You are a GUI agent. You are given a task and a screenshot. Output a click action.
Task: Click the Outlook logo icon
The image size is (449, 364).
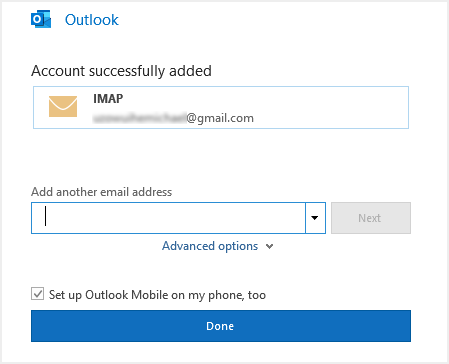[41, 19]
